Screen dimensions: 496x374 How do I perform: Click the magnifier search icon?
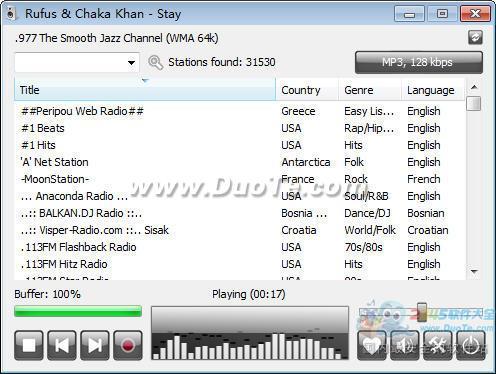(155, 62)
